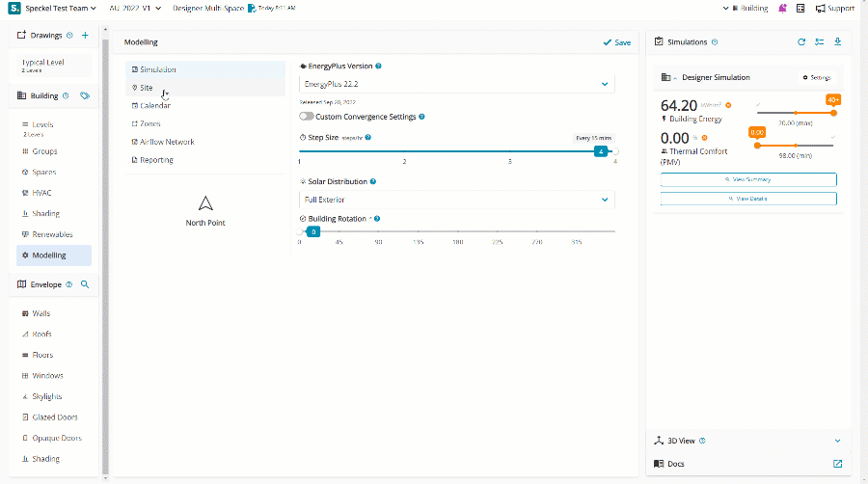The image size is (868, 484).
Task: Open the Docs external link icon
Action: coord(837,464)
